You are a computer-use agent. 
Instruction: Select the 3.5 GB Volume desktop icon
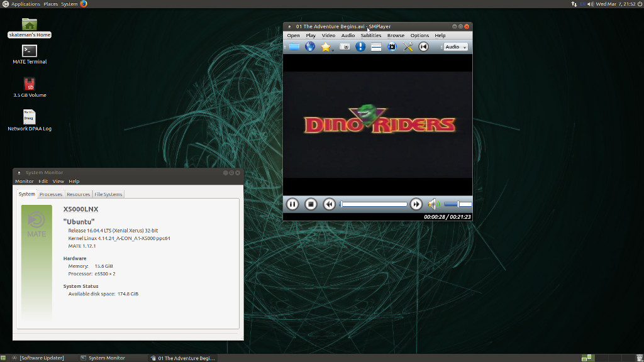30,87
